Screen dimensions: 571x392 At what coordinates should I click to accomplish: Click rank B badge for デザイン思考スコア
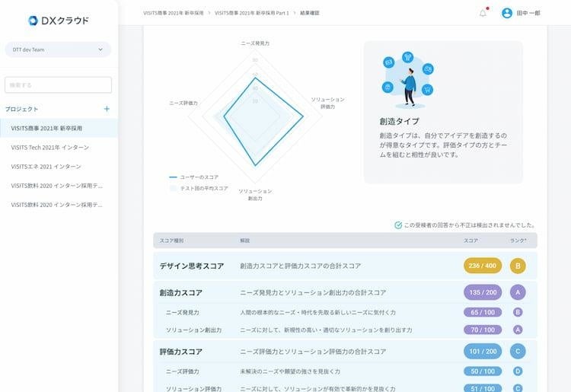pyautogui.click(x=518, y=266)
